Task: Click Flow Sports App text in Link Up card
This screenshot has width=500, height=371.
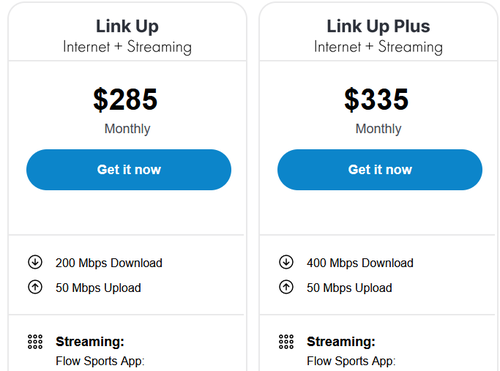Action: pyautogui.click(x=100, y=361)
